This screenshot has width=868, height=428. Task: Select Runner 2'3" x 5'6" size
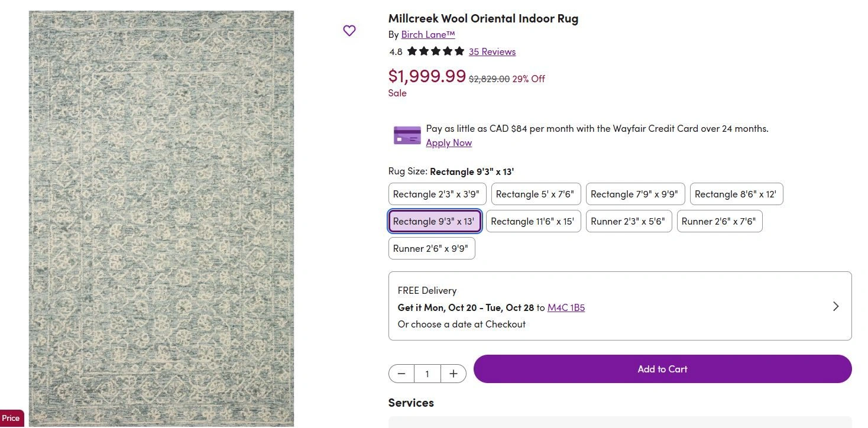(x=628, y=221)
